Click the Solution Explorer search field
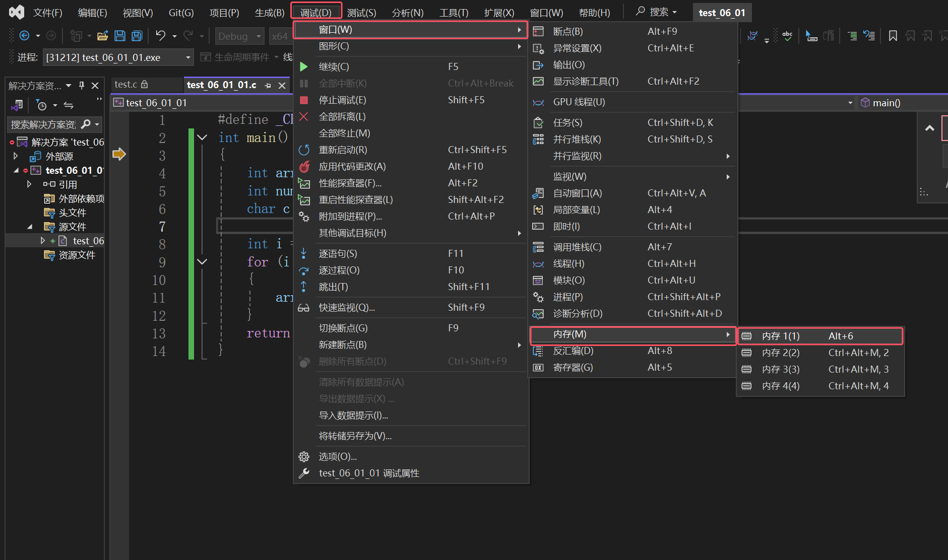Screen dimensions: 948x560 [x=43, y=124]
